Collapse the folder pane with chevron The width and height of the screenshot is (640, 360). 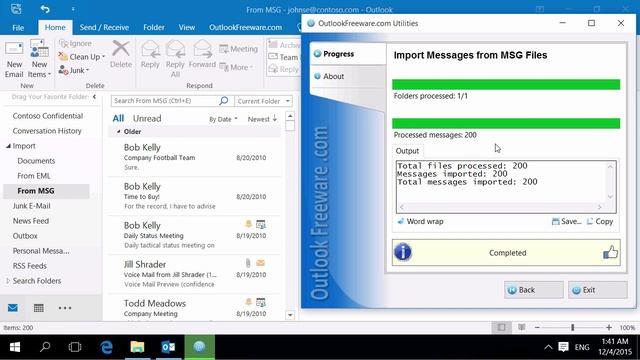94,97
